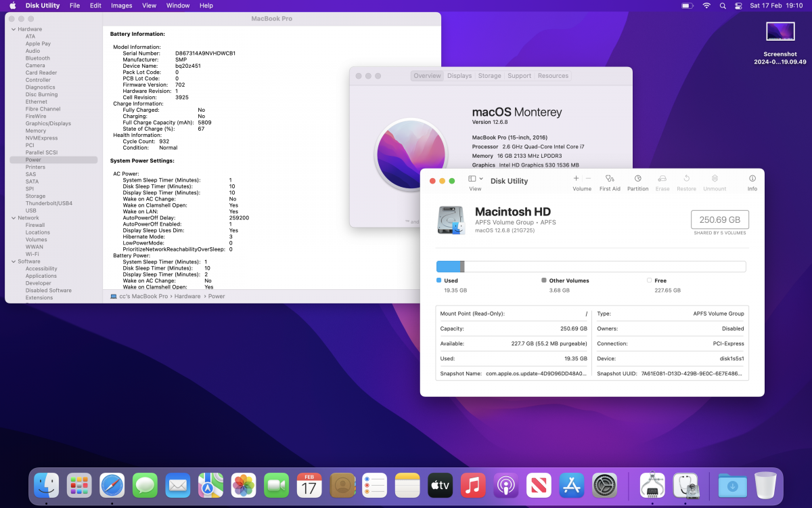Switch to the Displays tab in About This Mac

click(x=459, y=76)
